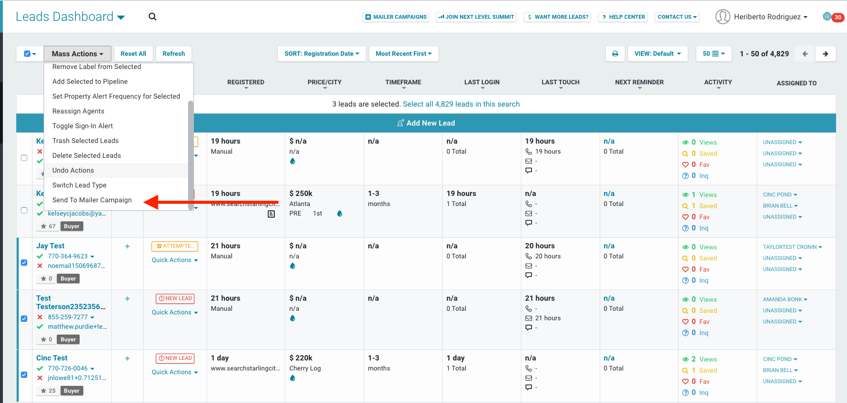Select Delete Selected Leads menu item
The image size is (847, 403).
[x=86, y=156]
